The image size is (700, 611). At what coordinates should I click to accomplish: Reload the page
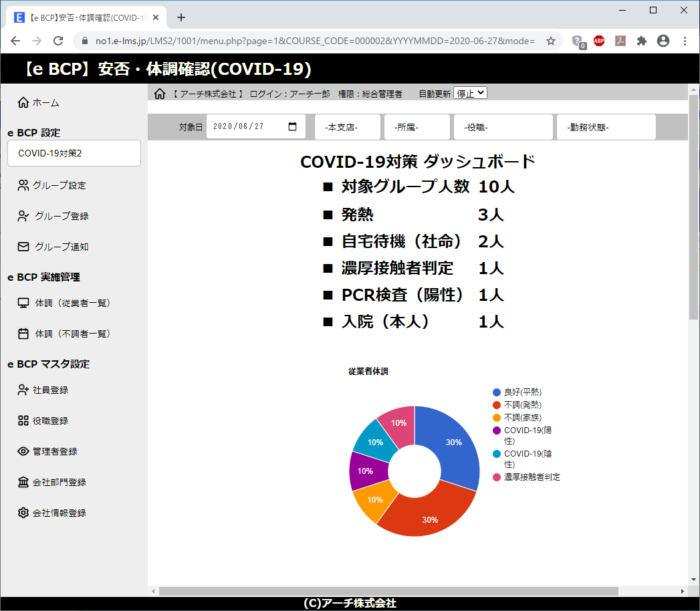pyautogui.click(x=58, y=41)
